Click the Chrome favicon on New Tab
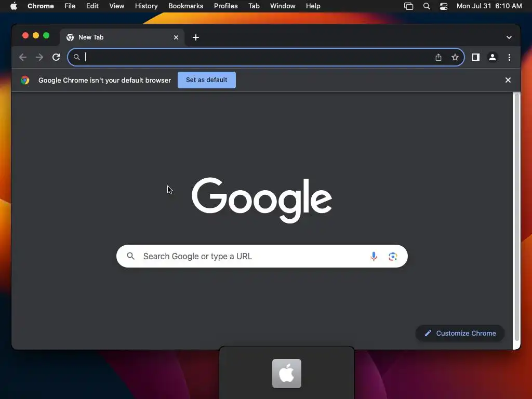The height and width of the screenshot is (399, 532). (x=70, y=37)
